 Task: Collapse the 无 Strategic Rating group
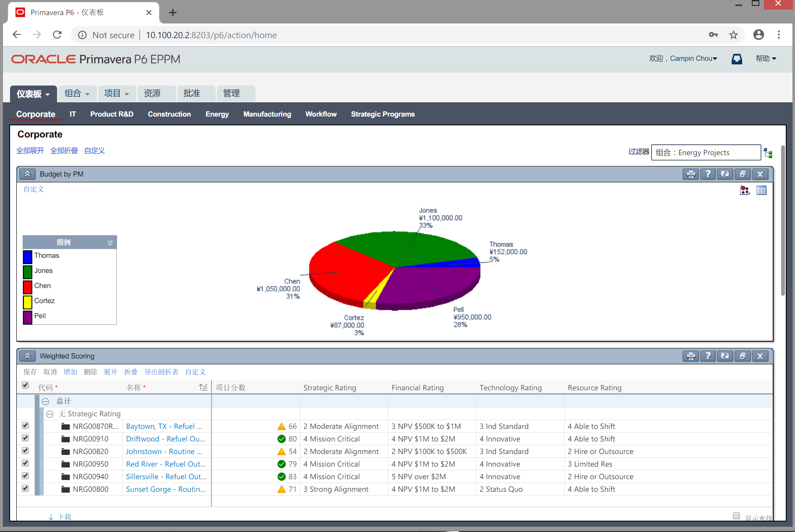tap(50, 414)
